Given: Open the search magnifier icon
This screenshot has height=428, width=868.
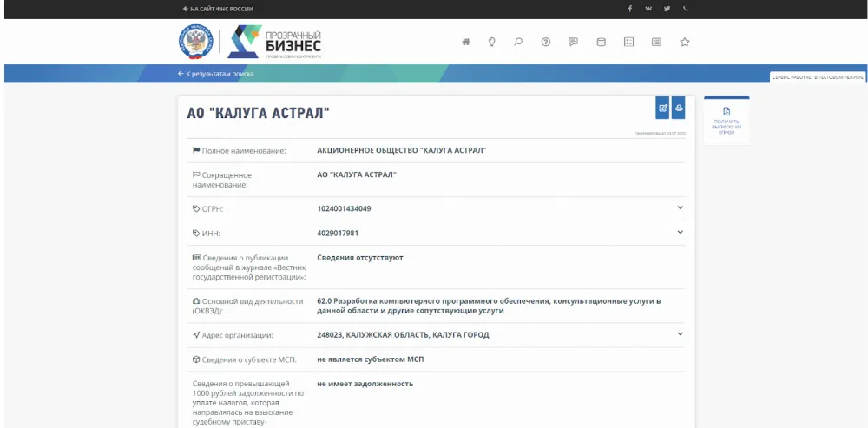Looking at the screenshot, I should coord(518,42).
